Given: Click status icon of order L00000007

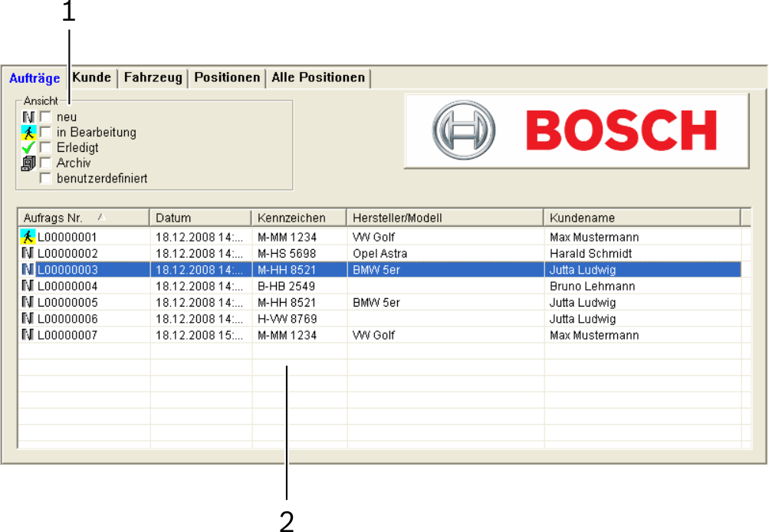Looking at the screenshot, I should pos(28,335).
